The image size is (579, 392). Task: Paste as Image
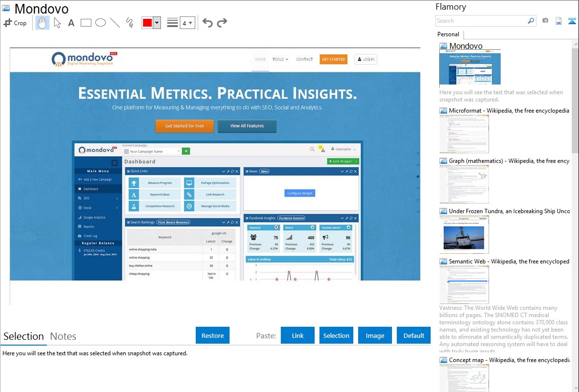[x=375, y=335]
